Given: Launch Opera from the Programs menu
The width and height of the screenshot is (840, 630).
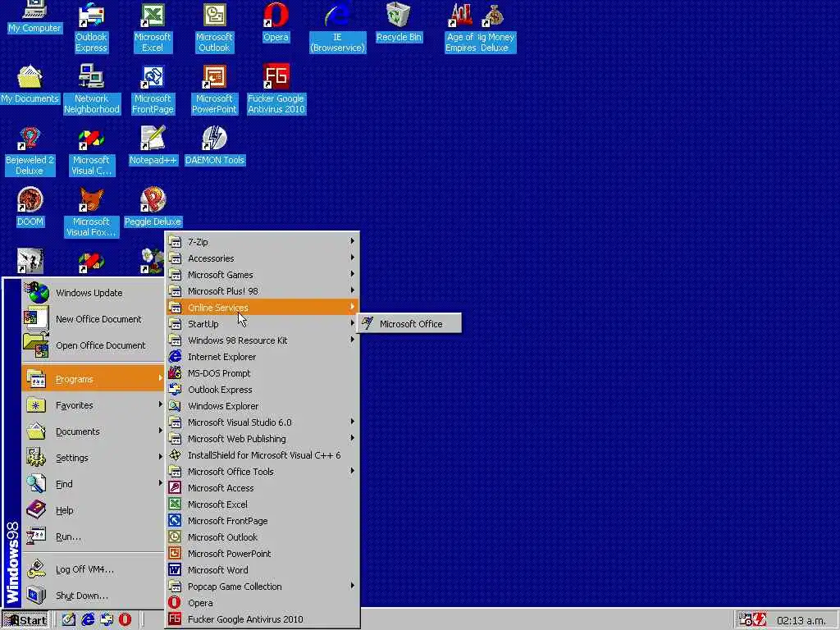Looking at the screenshot, I should pos(262,603).
